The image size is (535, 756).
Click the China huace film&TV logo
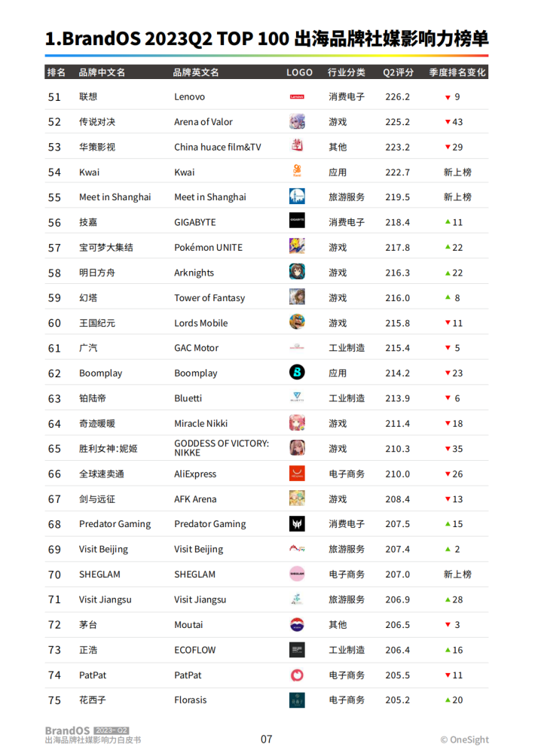click(x=297, y=145)
